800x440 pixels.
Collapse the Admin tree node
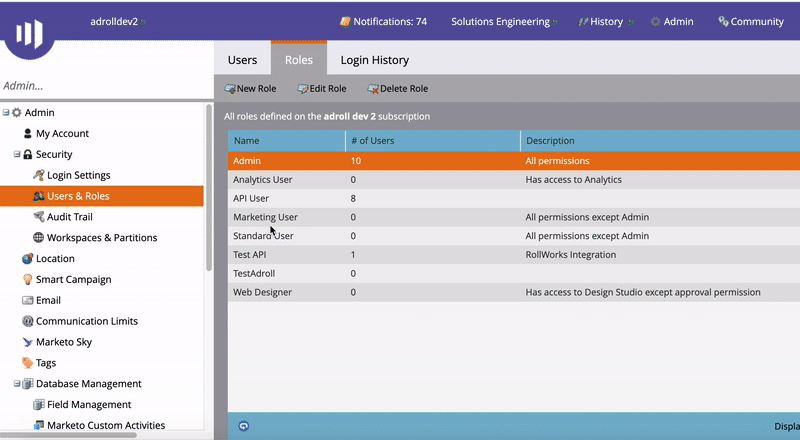point(6,112)
